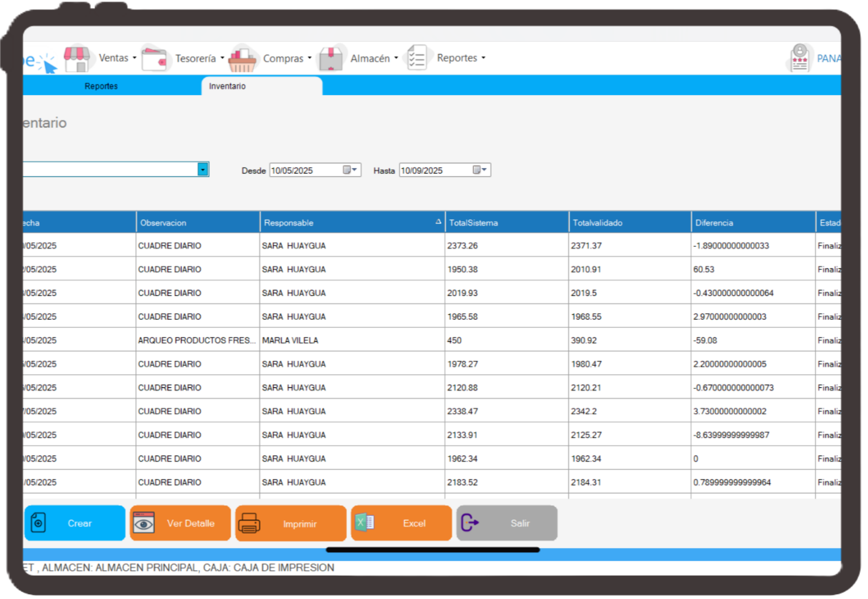868x599 pixels.
Task: Expand the blue combo box dropdown arrow
Action: click(x=203, y=169)
